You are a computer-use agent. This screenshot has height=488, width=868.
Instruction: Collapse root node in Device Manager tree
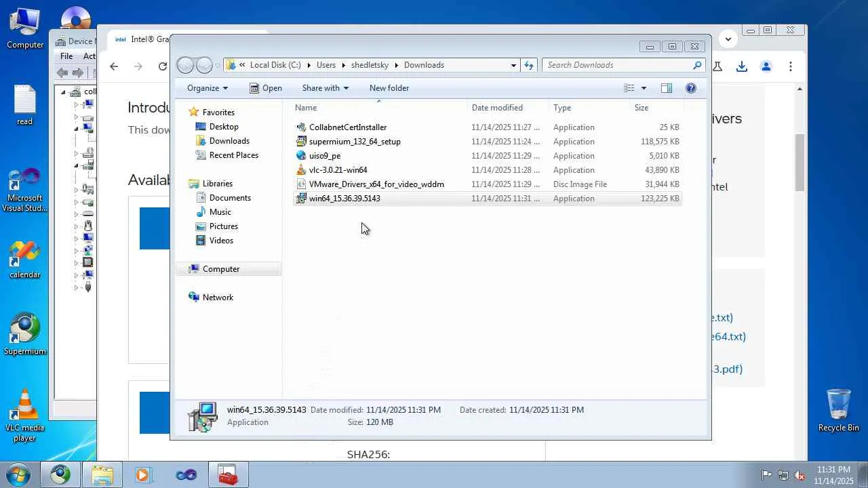pos(63,91)
